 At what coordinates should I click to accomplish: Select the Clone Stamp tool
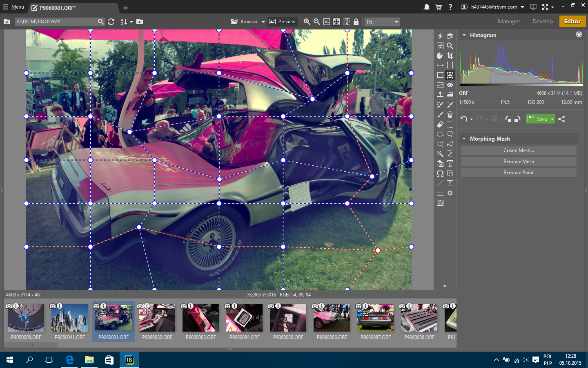(440, 95)
